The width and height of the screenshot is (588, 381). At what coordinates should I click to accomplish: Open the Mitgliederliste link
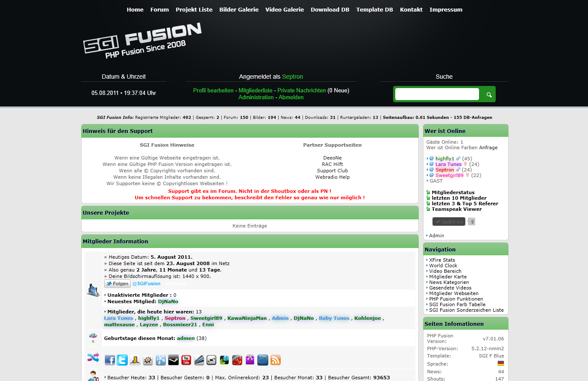click(x=256, y=90)
